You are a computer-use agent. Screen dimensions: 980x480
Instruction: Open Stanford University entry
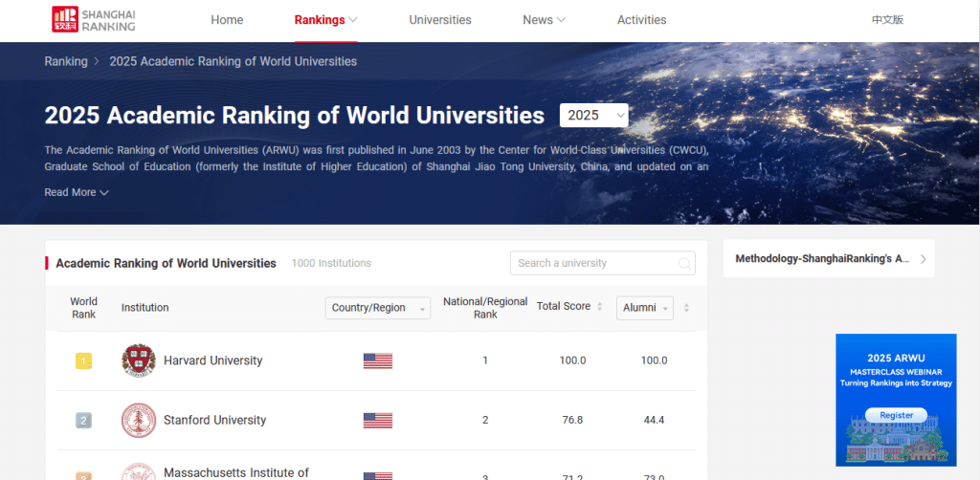[x=215, y=420]
